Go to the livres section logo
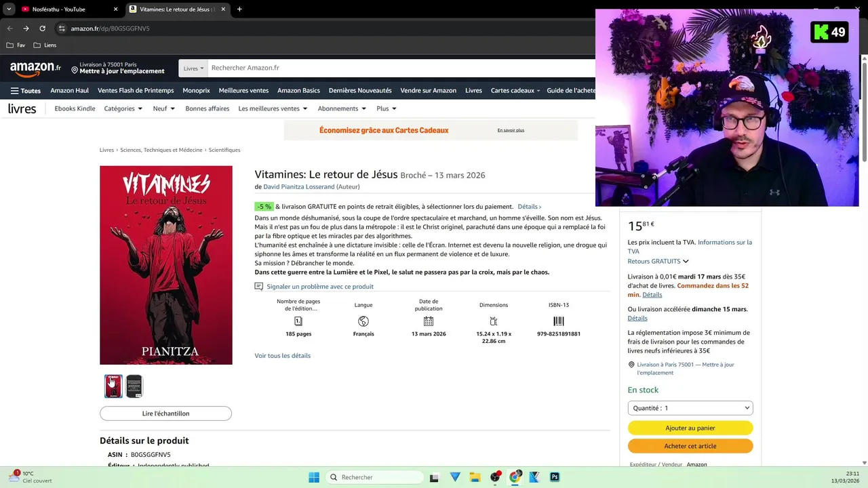This screenshot has height=488, width=868. click(22, 108)
